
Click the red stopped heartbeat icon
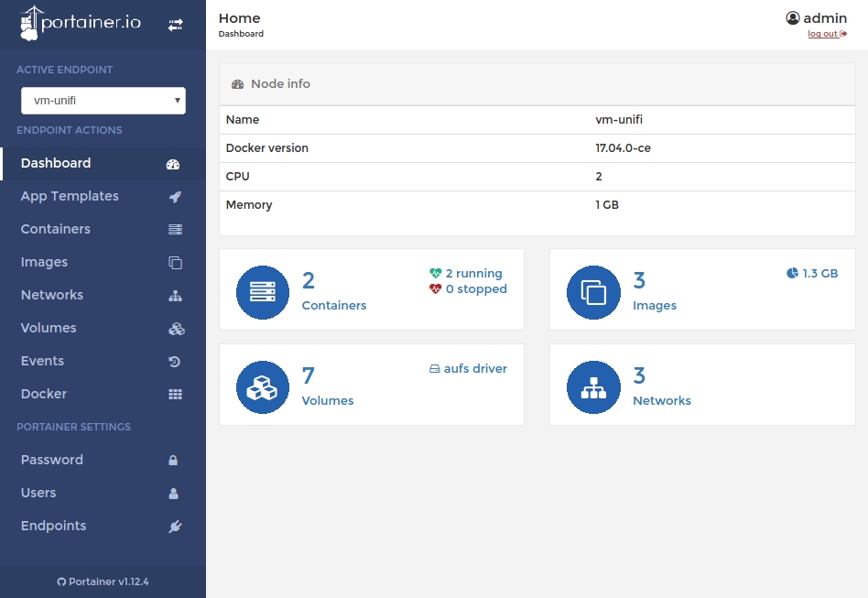point(435,288)
